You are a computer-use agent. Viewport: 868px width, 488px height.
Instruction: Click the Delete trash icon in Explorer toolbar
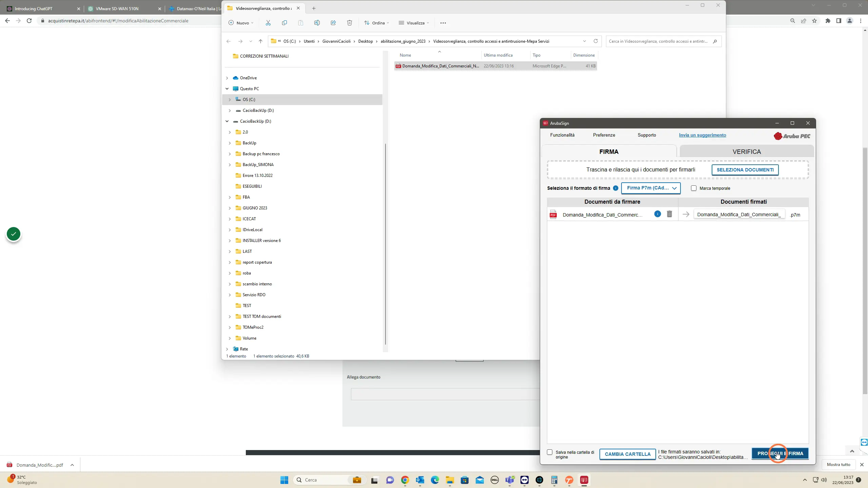point(349,23)
